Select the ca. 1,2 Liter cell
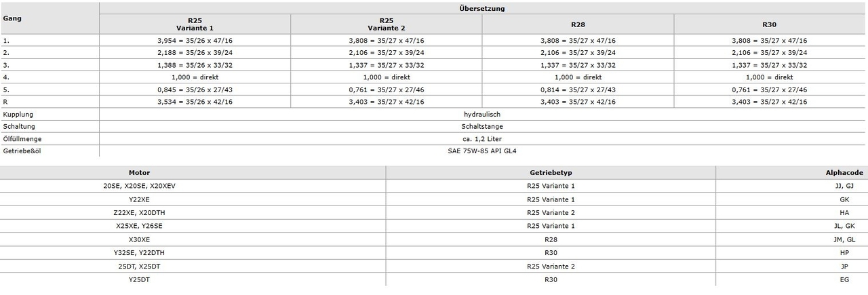Screen dimensions: 868x295 (483, 138)
